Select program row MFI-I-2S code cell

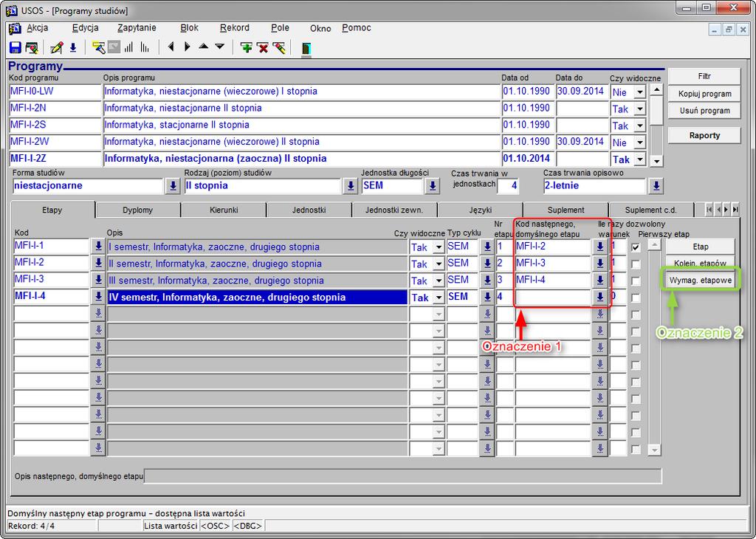pyautogui.click(x=55, y=126)
